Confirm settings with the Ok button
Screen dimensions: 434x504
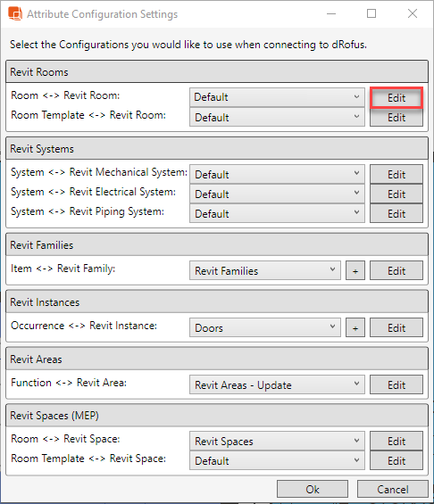313,489
